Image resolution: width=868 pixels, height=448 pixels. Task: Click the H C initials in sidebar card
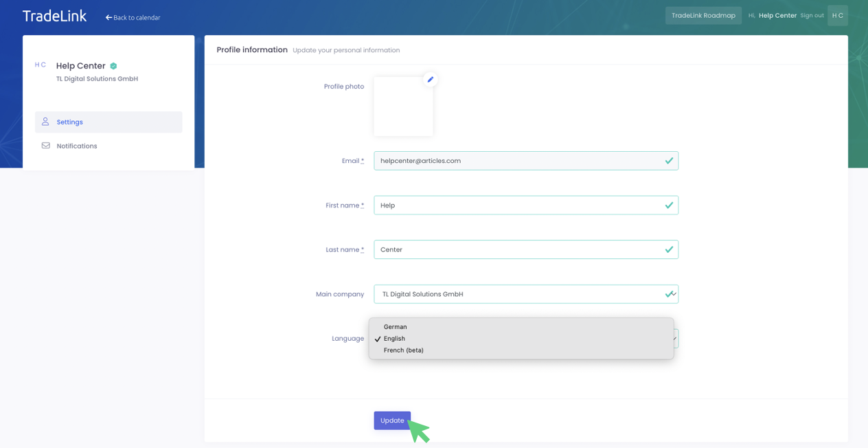tap(41, 65)
